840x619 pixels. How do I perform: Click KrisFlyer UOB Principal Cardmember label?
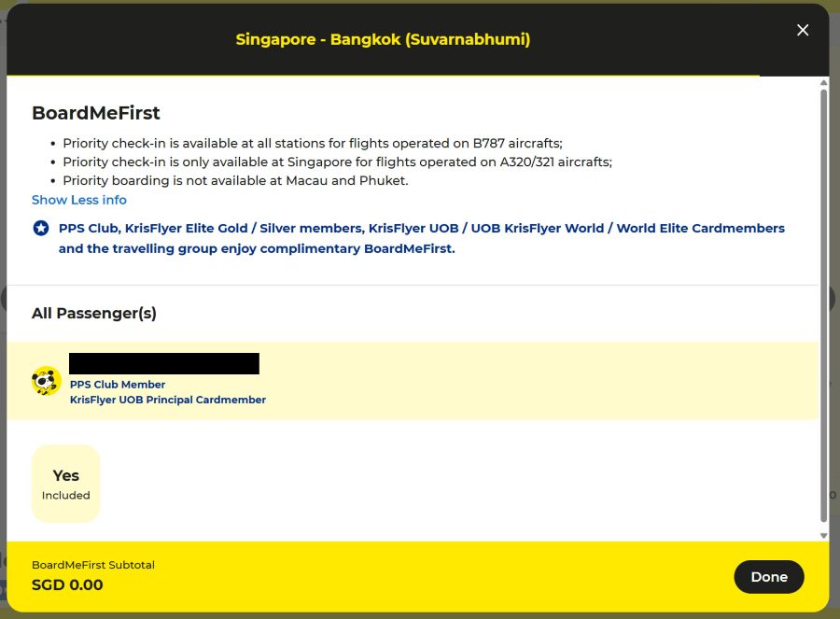pos(168,400)
